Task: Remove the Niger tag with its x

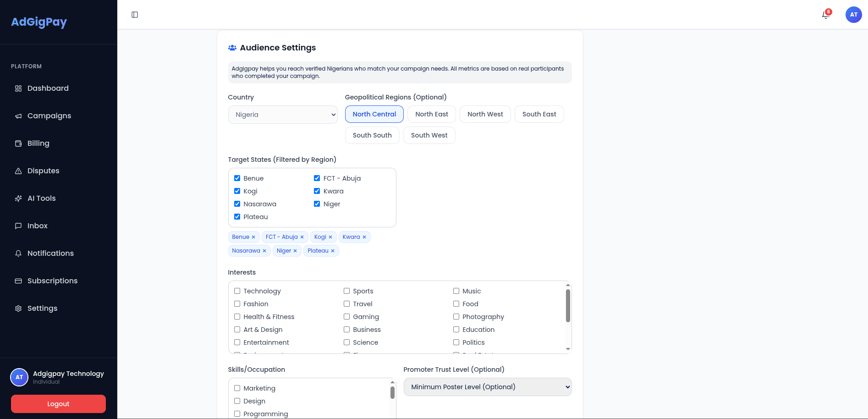Action: click(295, 251)
